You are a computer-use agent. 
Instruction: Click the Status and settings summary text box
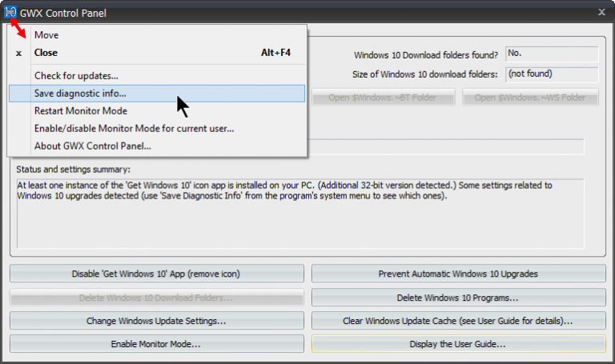pyautogui.click(x=300, y=214)
